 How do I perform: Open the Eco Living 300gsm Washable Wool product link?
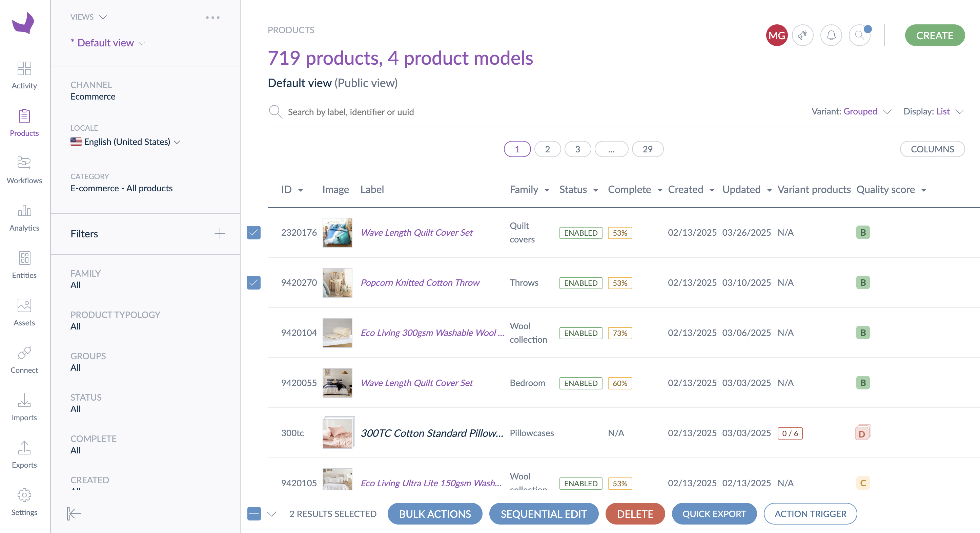point(432,333)
